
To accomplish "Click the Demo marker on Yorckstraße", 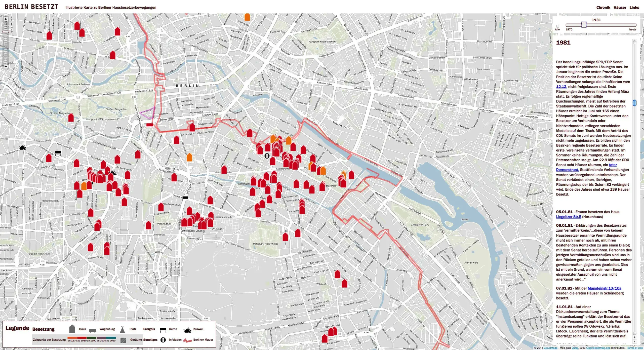I will (185, 198).
